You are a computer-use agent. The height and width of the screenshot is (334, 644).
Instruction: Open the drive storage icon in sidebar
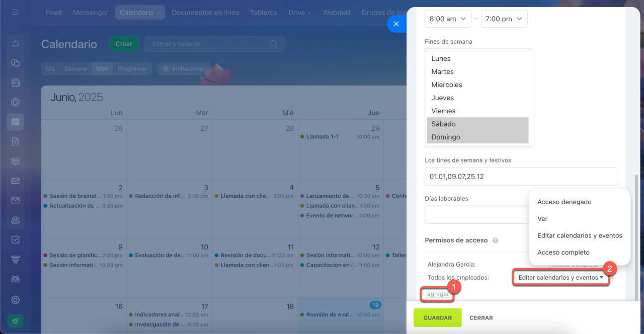tap(16, 181)
